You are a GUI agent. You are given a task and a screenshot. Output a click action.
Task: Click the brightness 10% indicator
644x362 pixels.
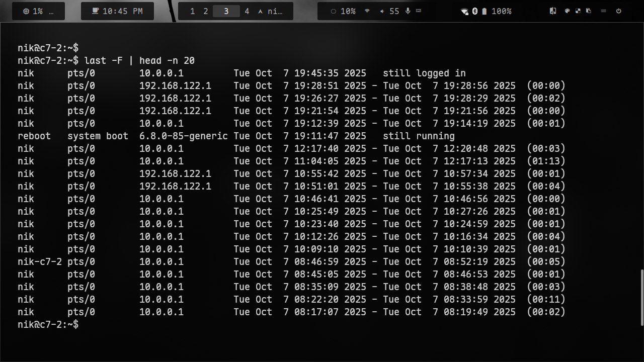pos(343,11)
